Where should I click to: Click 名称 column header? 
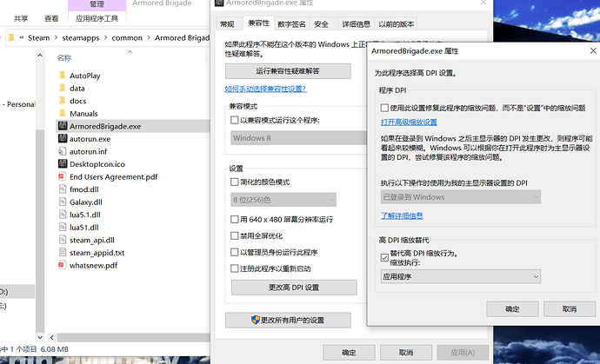pyautogui.click(x=64, y=58)
